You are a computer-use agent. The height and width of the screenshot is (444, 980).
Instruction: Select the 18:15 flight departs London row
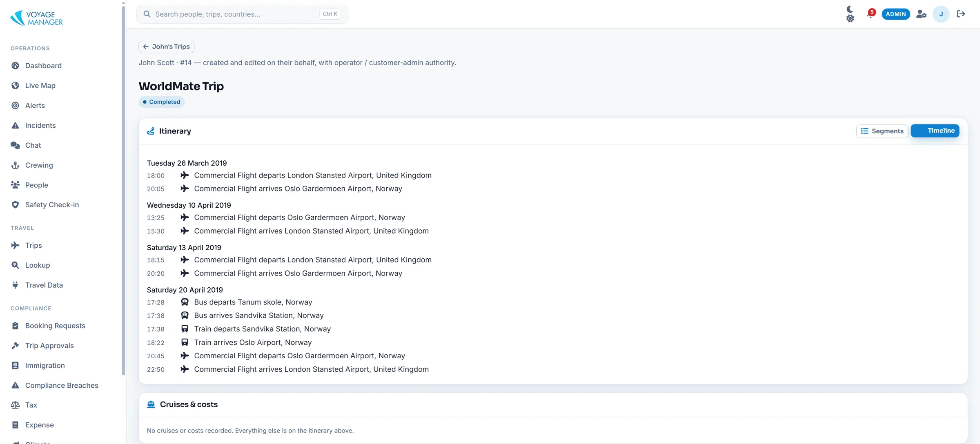pos(289,260)
